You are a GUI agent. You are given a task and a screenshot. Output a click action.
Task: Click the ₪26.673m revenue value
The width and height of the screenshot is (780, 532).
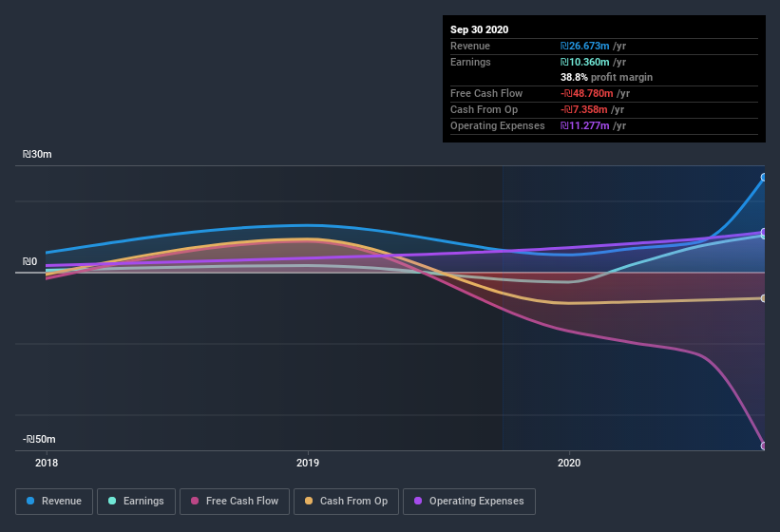[x=584, y=46]
